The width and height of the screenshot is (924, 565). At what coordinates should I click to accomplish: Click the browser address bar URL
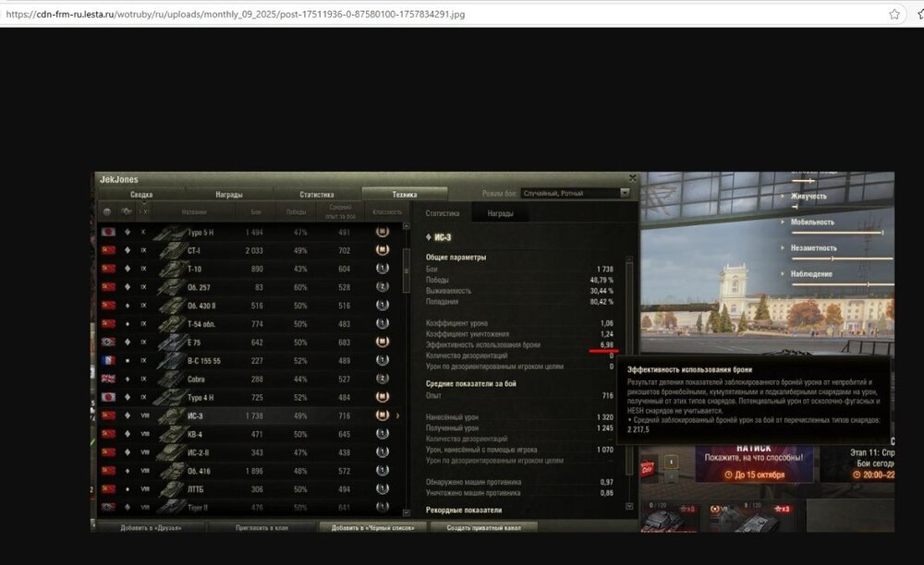point(236,14)
